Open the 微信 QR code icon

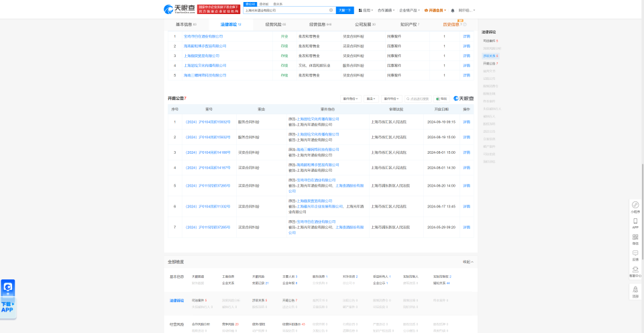(x=635, y=239)
